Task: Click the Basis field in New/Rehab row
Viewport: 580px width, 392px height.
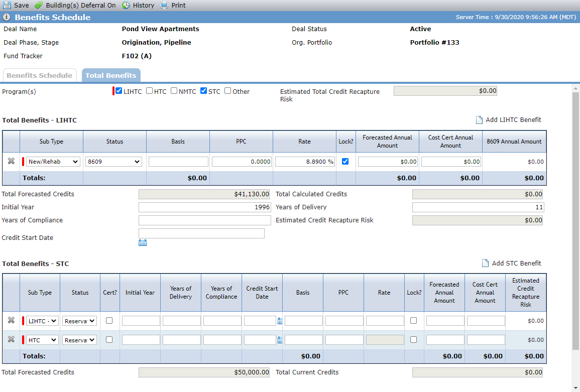Action: point(178,162)
